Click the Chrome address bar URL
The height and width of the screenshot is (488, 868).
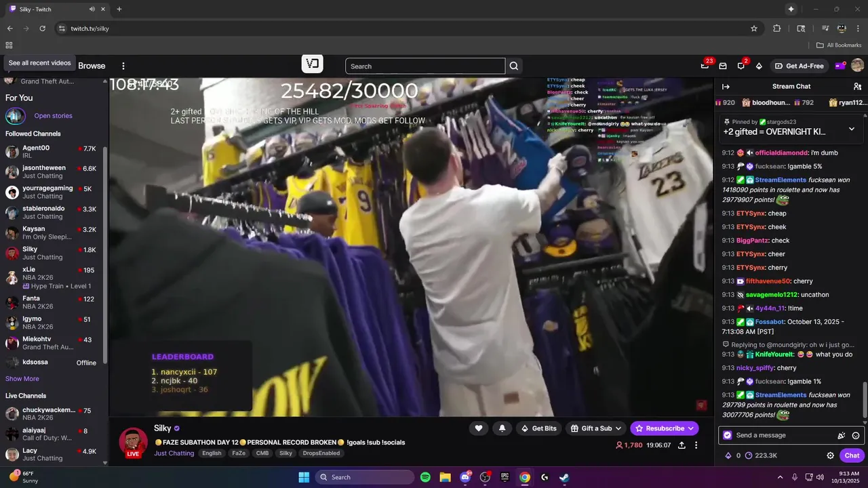pyautogui.click(x=90, y=28)
